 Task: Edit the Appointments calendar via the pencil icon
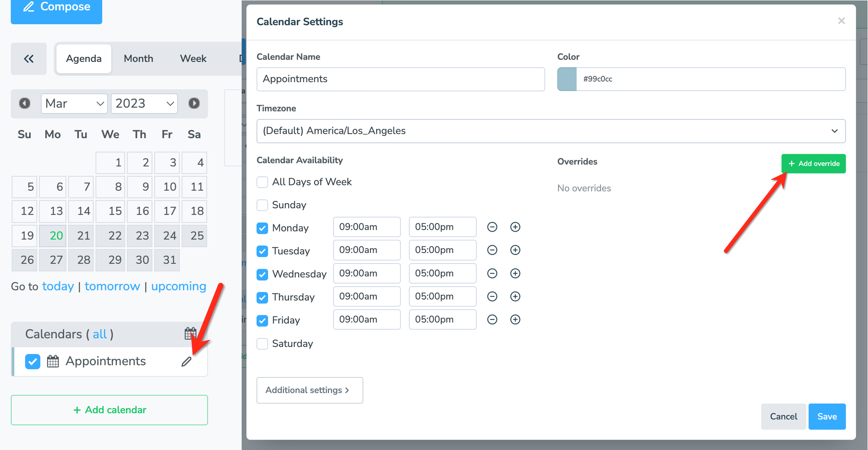(x=187, y=361)
